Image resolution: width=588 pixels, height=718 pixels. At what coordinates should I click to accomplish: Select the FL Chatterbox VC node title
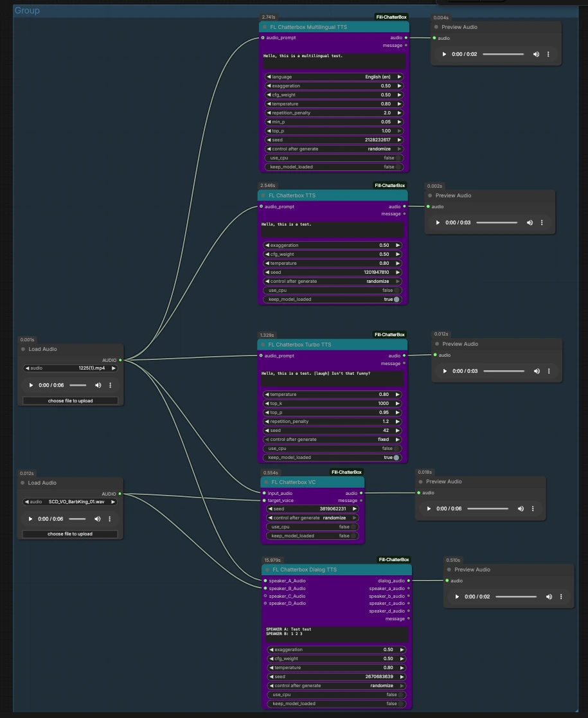[294, 482]
